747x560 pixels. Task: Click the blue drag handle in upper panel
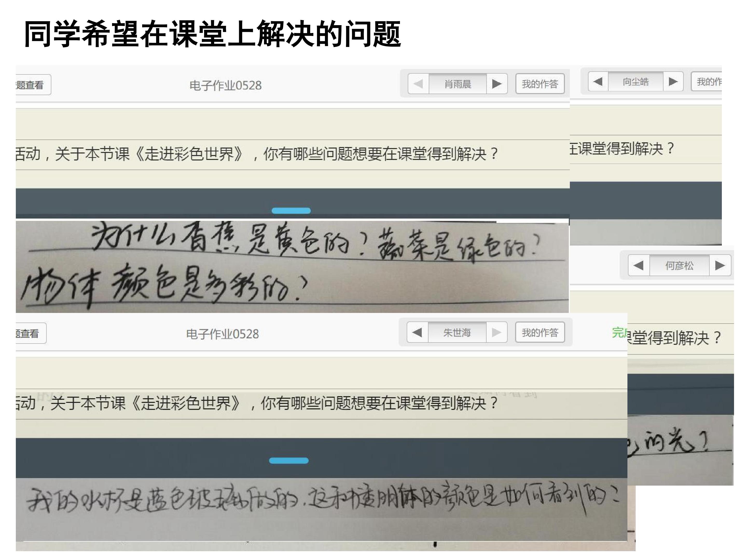[291, 211]
